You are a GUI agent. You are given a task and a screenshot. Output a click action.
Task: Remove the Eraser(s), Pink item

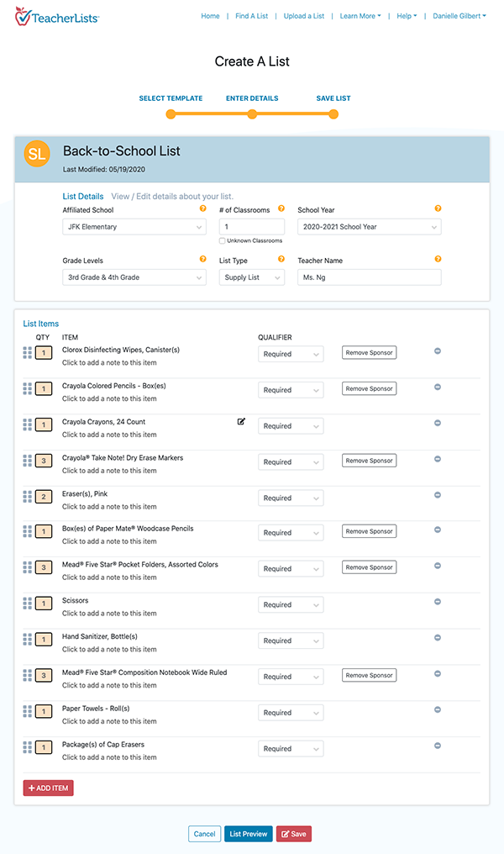438,495
